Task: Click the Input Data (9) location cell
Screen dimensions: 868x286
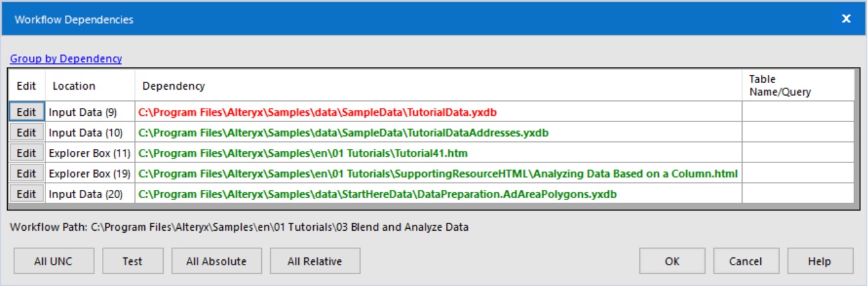Action: click(90, 112)
